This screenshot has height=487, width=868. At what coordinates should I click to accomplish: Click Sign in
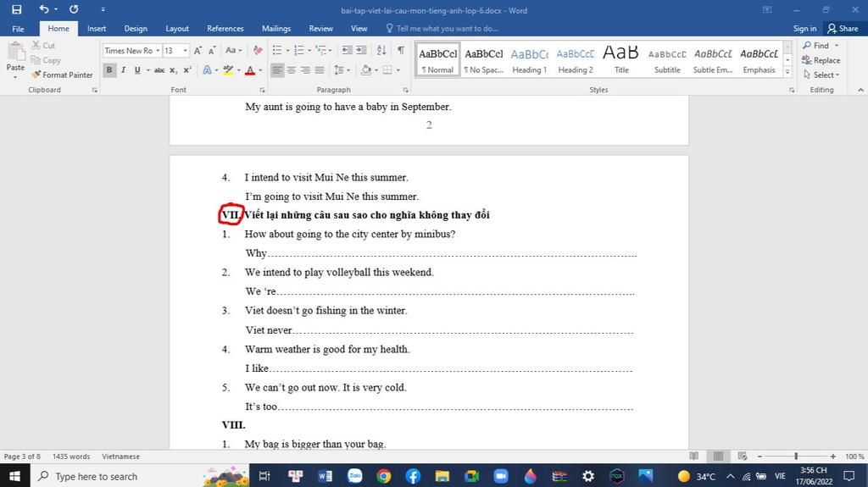coord(804,28)
